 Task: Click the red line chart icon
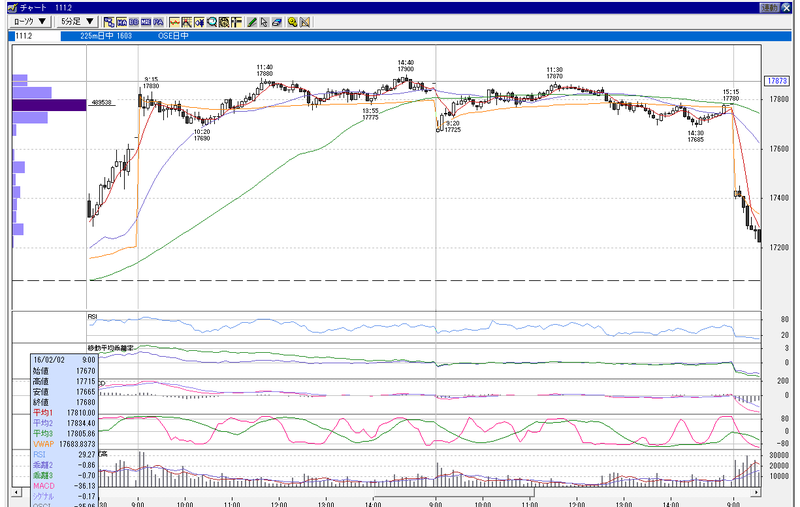(x=174, y=22)
